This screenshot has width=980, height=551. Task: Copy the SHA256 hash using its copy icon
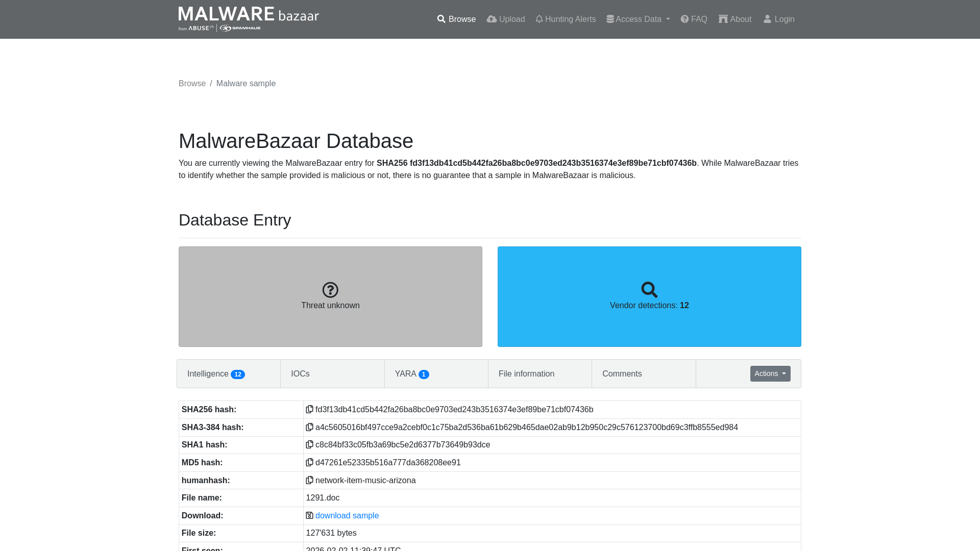pyautogui.click(x=310, y=409)
